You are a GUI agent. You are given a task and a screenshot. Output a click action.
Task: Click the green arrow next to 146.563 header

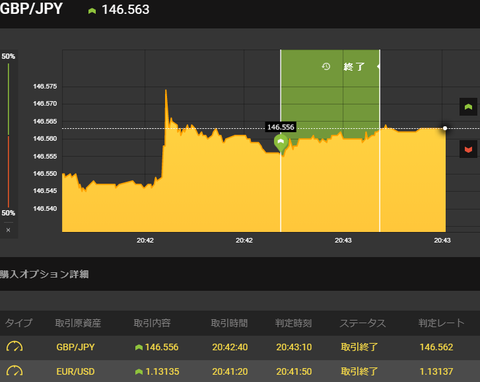92,11
